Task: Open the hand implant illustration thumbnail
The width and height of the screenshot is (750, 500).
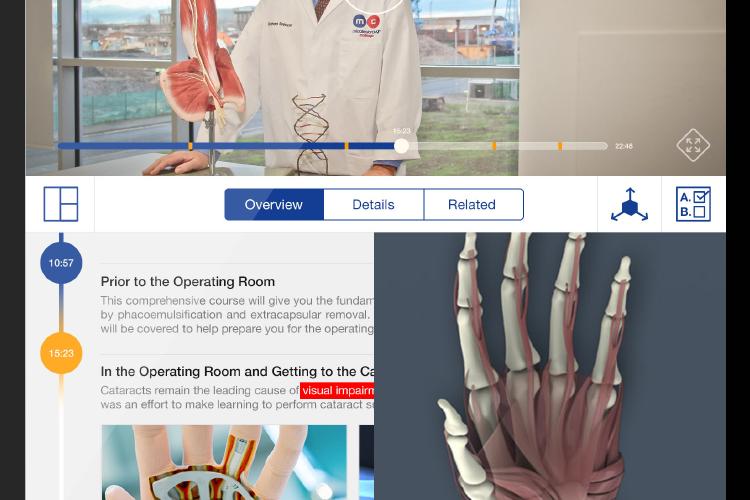Action: point(224,462)
